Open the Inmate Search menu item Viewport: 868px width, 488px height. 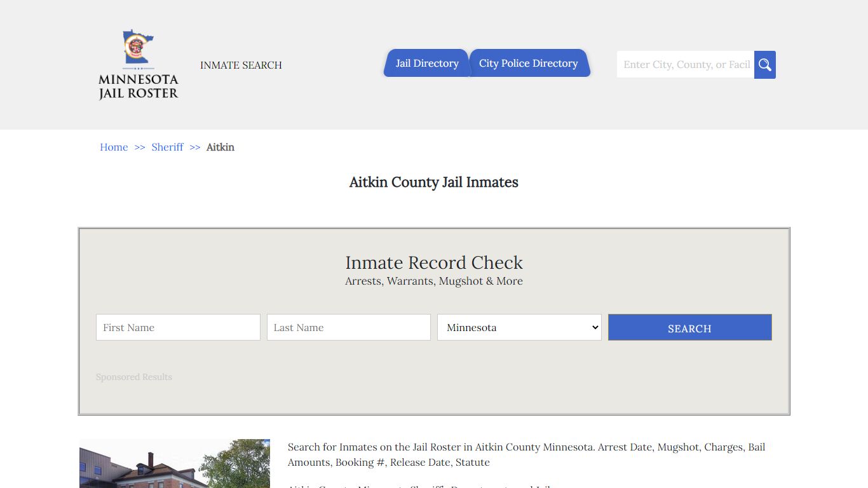coord(241,65)
